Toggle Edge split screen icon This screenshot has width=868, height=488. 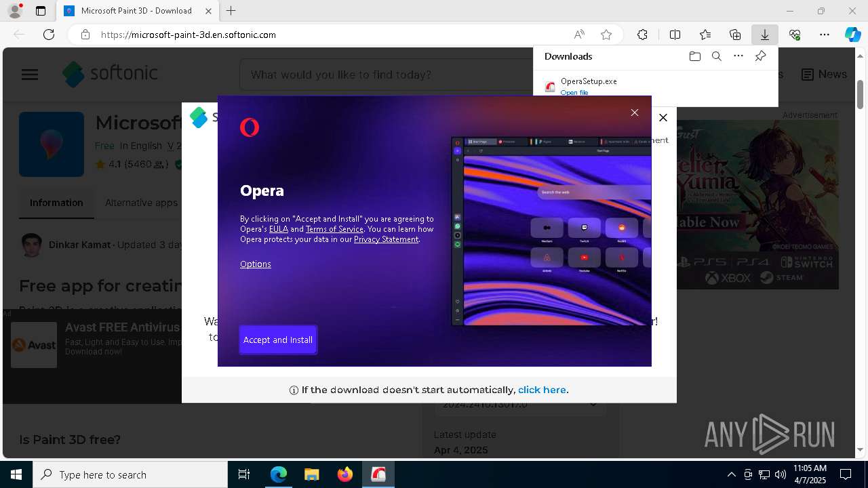point(675,35)
